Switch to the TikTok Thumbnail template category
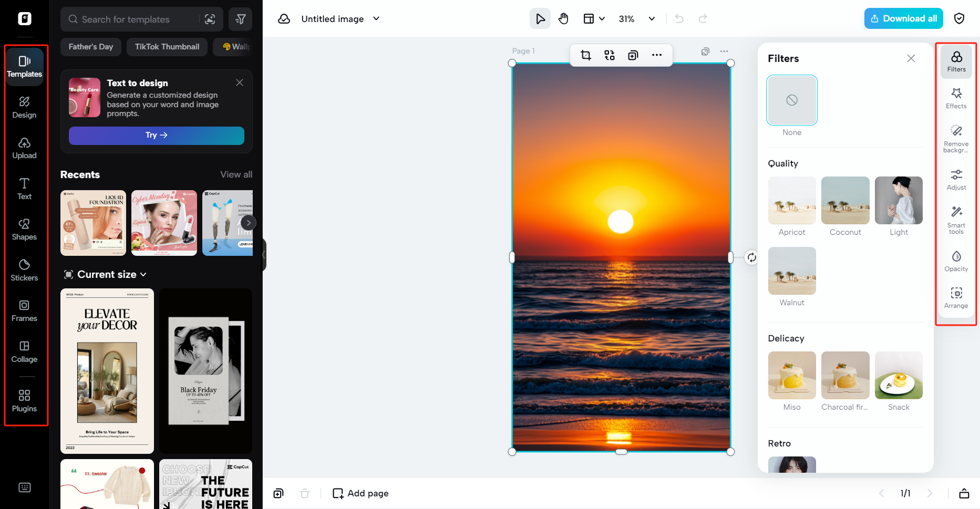Viewport: 980px width, 509px height. (x=167, y=47)
